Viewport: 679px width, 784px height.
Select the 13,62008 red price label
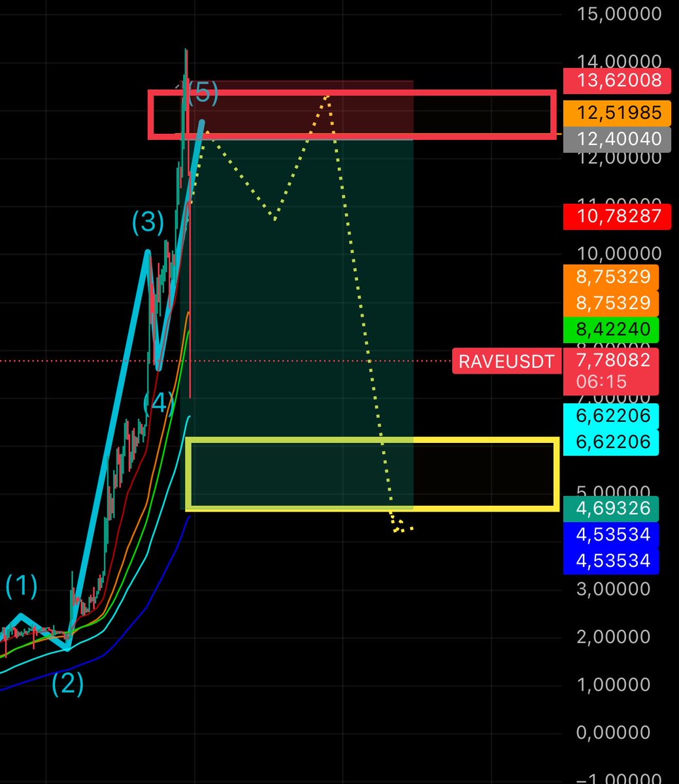click(x=617, y=81)
